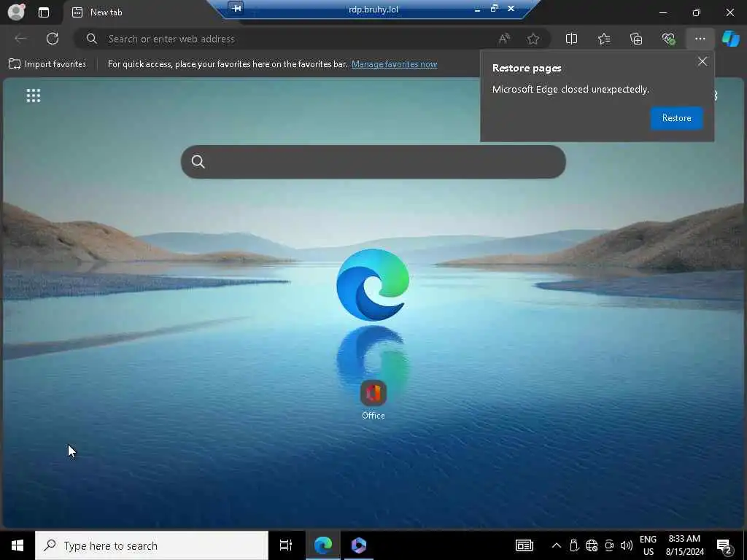Open the Split screen icon

coord(571,39)
